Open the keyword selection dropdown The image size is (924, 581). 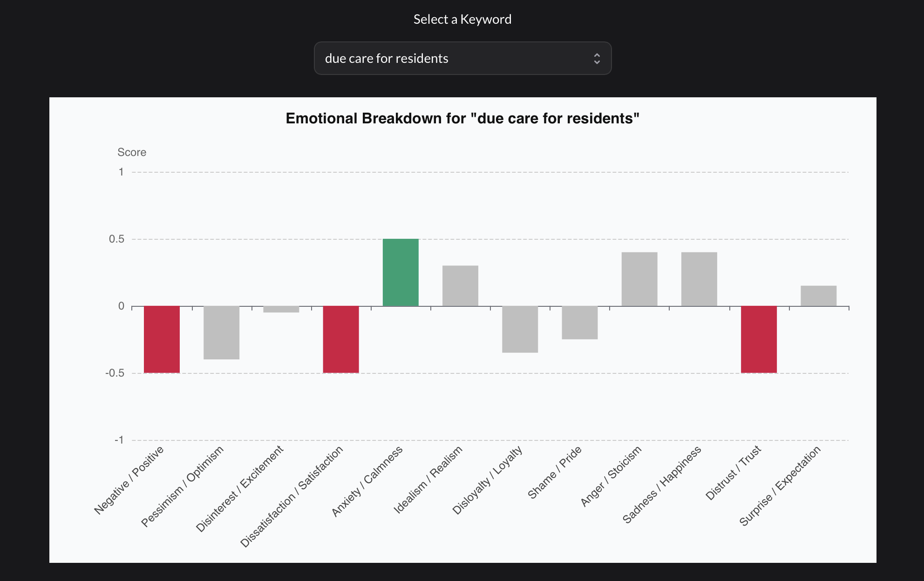[462, 58]
